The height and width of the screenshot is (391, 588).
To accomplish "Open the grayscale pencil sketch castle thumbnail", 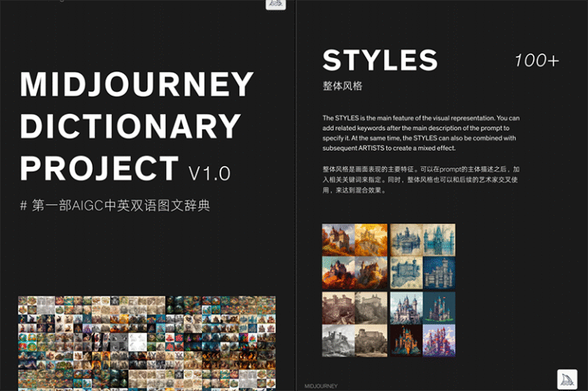I will pos(338,340).
